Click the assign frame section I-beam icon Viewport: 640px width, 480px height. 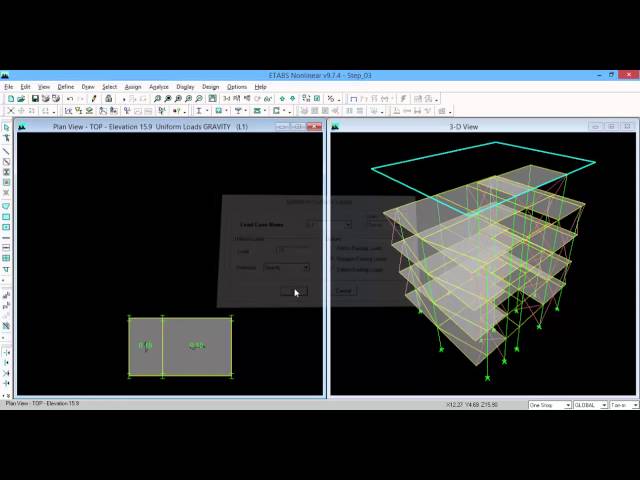(x=199, y=111)
